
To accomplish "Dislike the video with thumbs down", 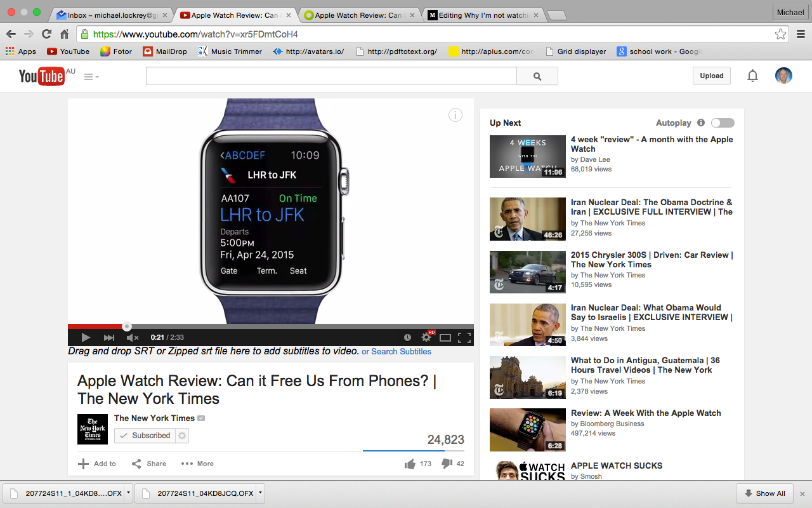I will pos(447,464).
